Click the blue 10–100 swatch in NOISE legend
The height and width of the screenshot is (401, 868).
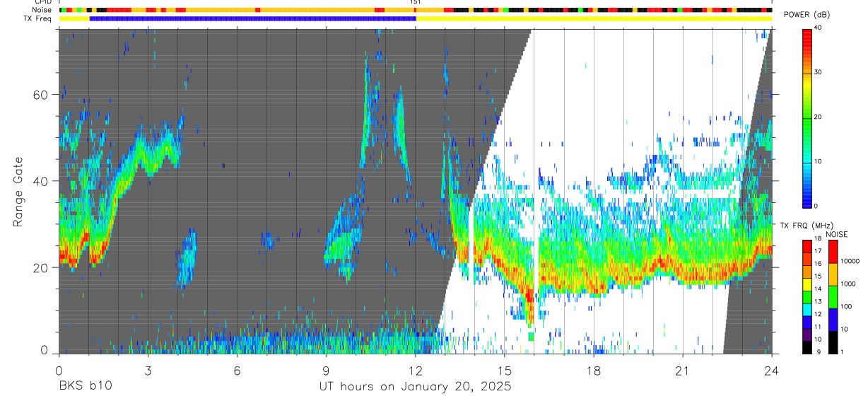coord(833,320)
